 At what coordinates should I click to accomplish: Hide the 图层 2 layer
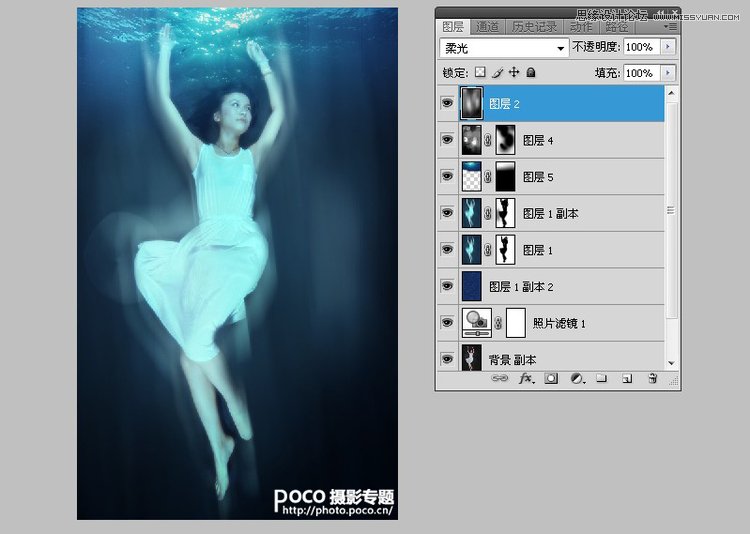click(x=447, y=103)
